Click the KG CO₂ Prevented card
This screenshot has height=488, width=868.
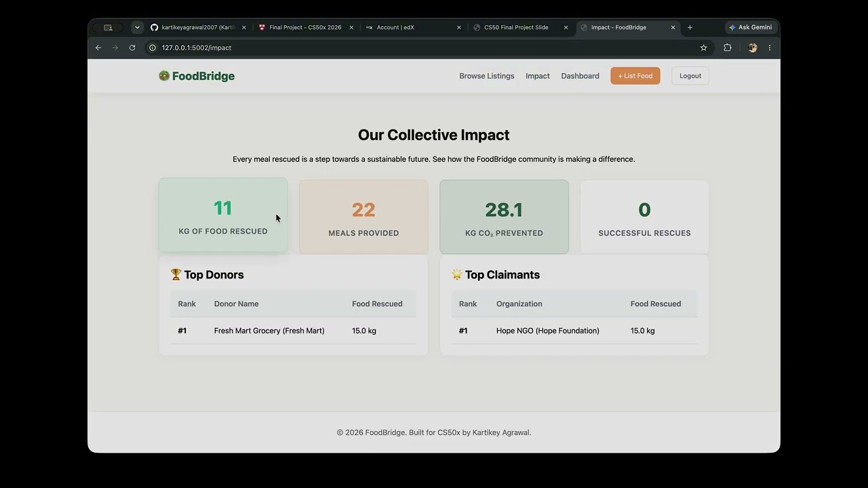point(504,217)
